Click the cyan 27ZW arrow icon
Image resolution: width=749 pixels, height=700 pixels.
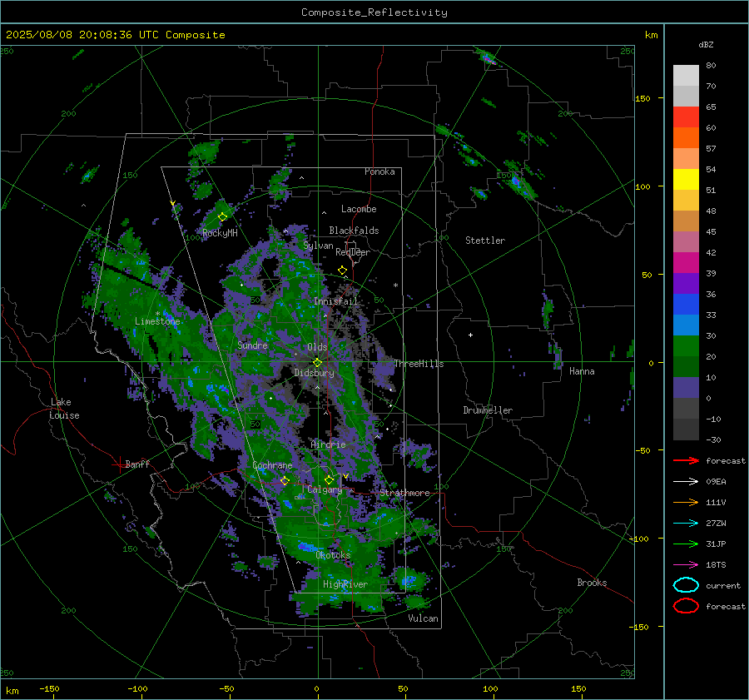pyautogui.click(x=686, y=524)
